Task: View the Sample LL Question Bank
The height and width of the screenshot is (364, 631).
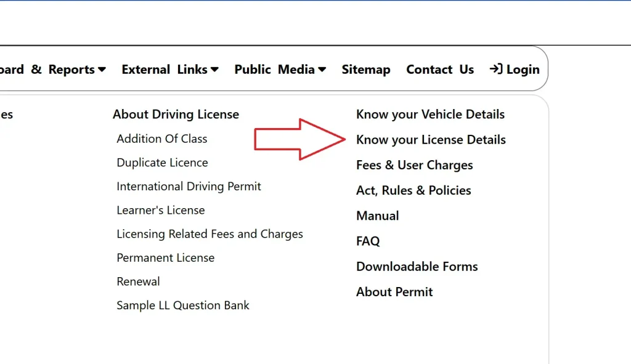Action: (x=183, y=305)
